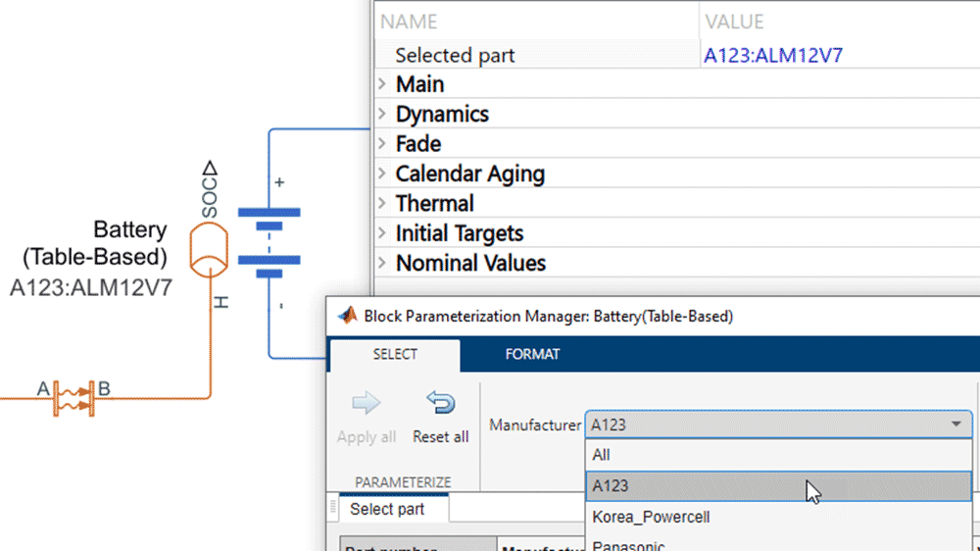
Task: Select the thermal resistor block A-B
Action: pyautogui.click(x=73, y=397)
